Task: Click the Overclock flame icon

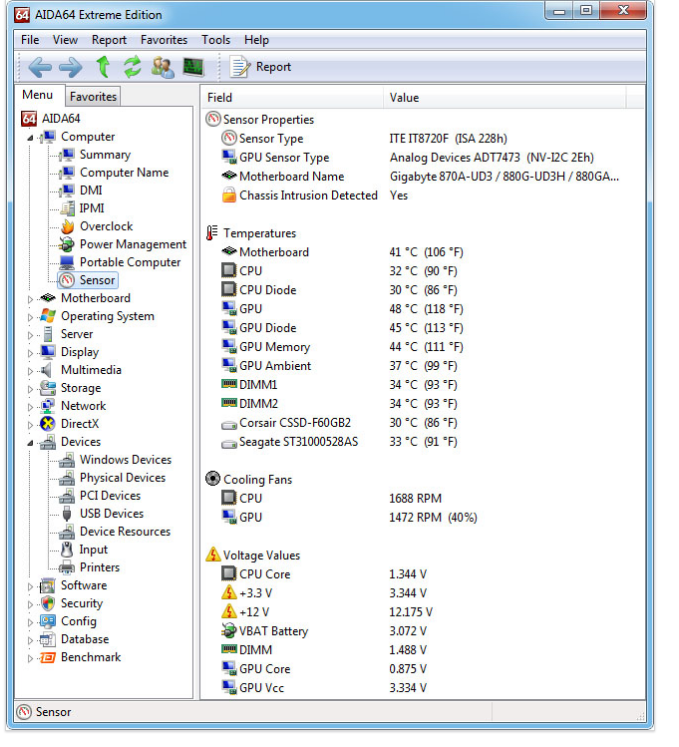Action: point(67,226)
